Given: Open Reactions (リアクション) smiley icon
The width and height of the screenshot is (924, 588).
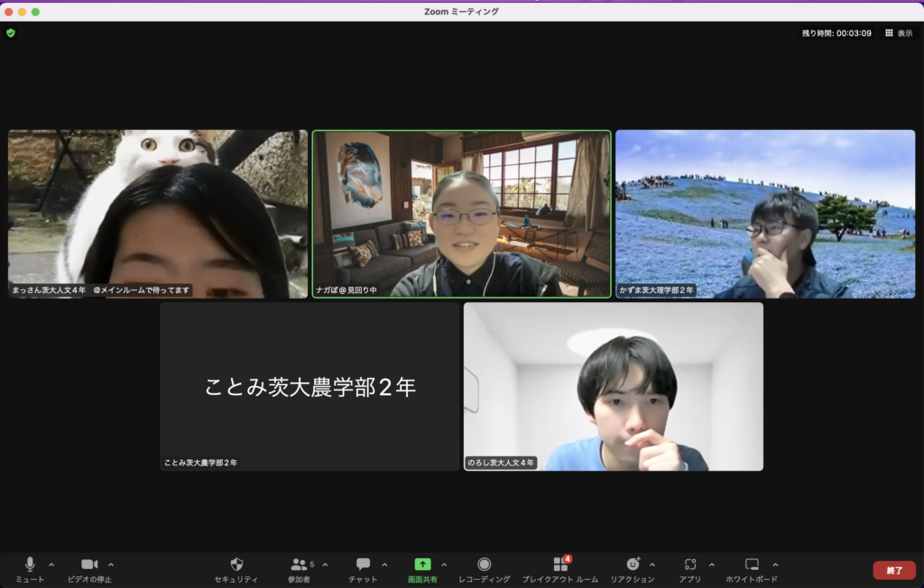Looking at the screenshot, I should coord(633,565).
